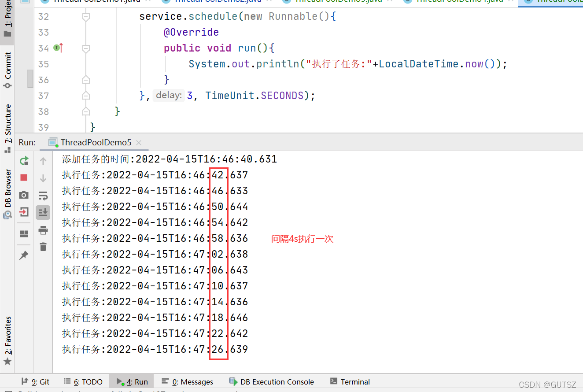Screen dimensions: 583x392
Task: Click line number 39 in gutter
Action: 44,127
